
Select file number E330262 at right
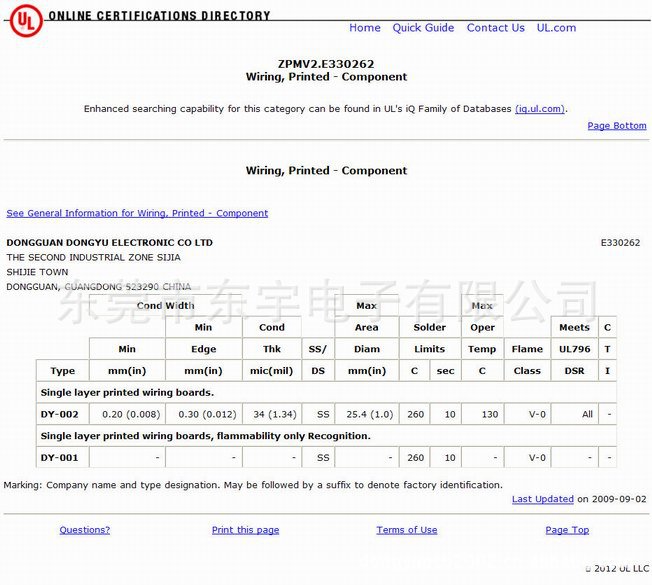[x=620, y=243]
